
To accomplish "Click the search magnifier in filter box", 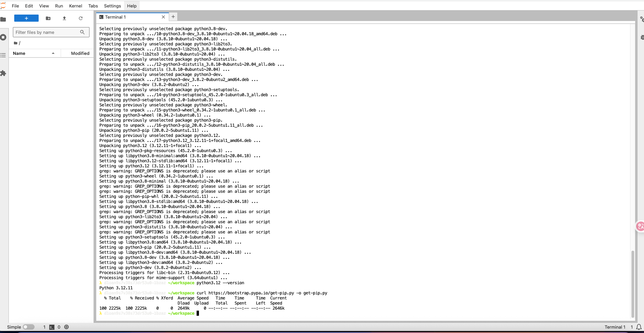I will coord(82,32).
